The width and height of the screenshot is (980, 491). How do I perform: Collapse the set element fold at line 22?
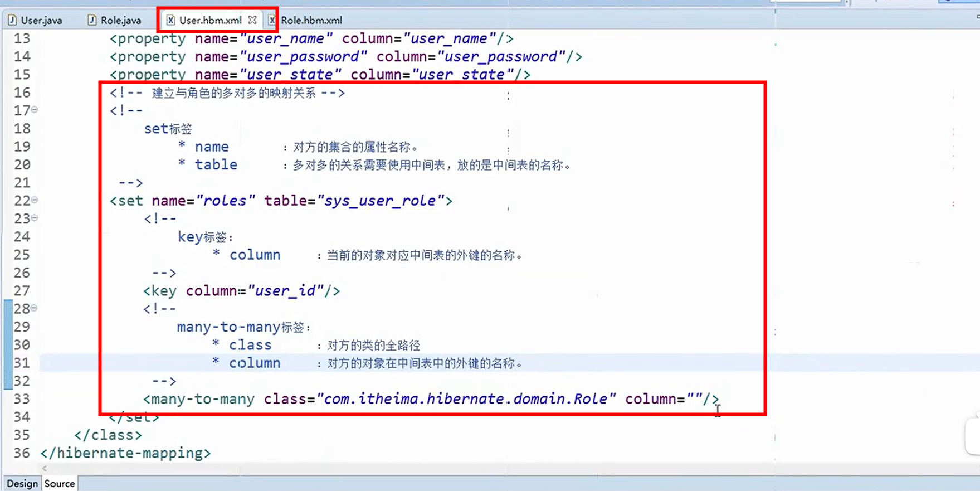point(35,200)
